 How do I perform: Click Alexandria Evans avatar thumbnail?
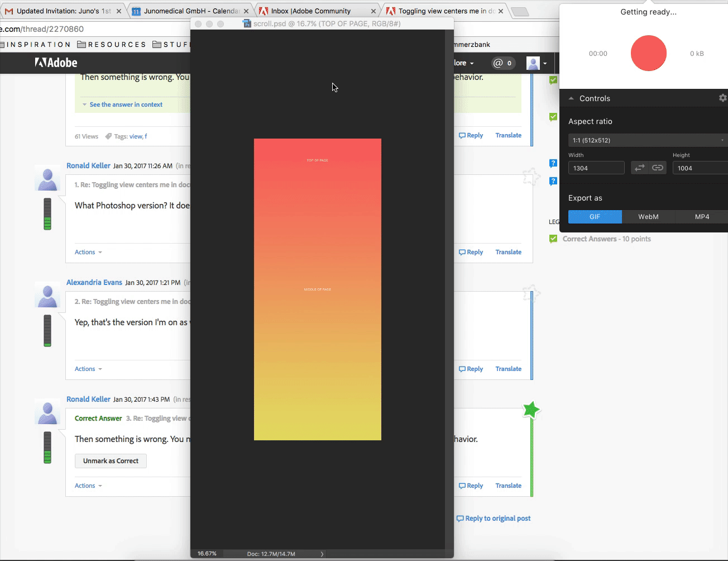pyautogui.click(x=47, y=296)
